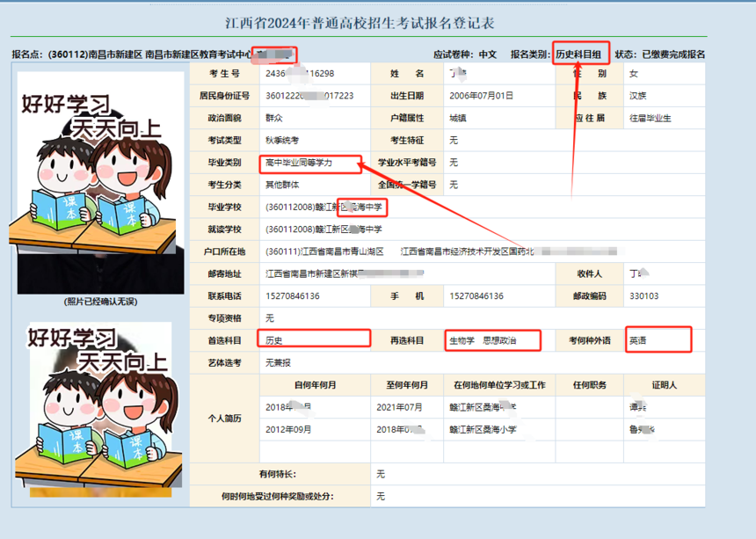756x539 pixels.
Task: Click the 民族 value 汉族
Action: 638,96
